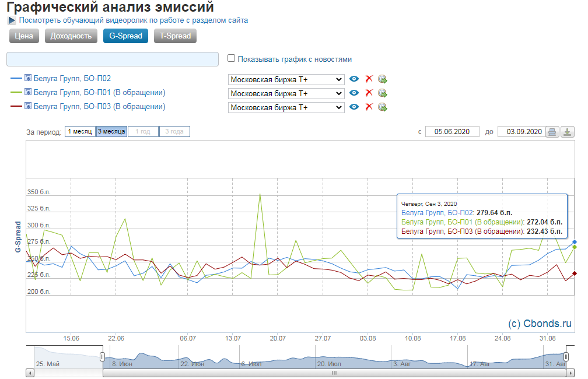Screen dimensions: 588x379
Task: Click the G-Spread vertical axis title
Action: [x=17, y=237]
